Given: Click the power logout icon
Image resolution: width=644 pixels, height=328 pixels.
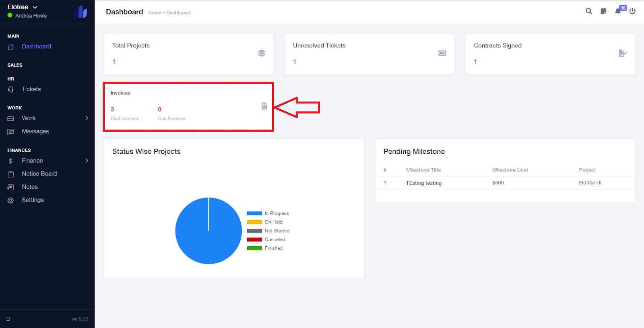Looking at the screenshot, I should tap(632, 11).
